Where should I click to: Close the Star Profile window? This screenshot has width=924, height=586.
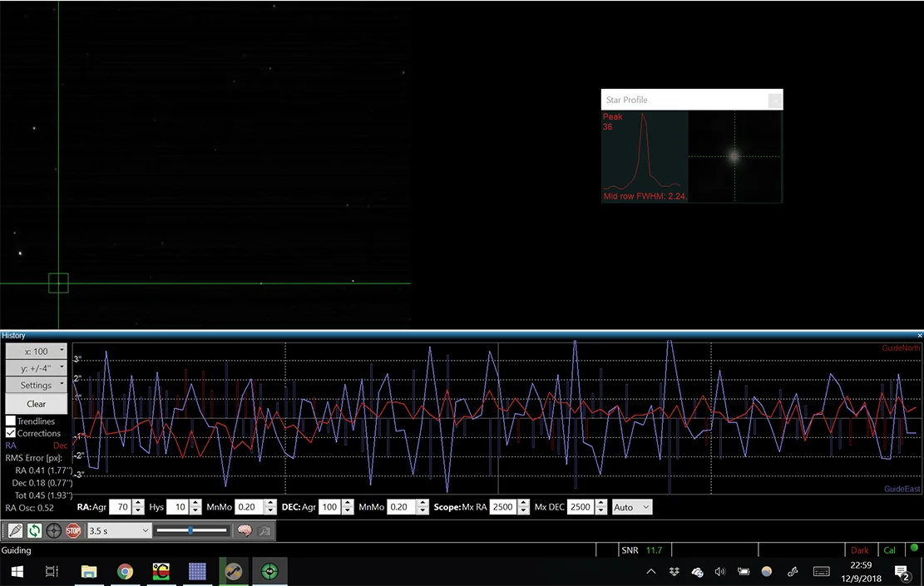775,100
